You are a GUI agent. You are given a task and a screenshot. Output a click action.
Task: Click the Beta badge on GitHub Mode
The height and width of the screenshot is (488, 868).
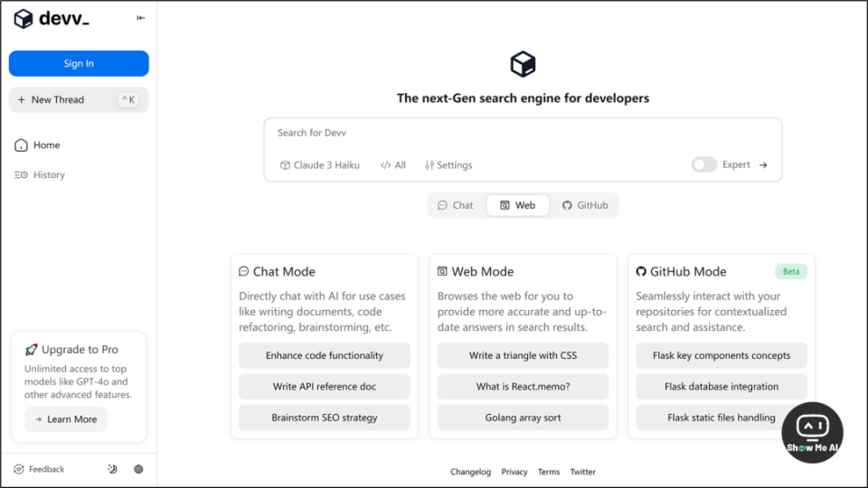[x=791, y=271]
